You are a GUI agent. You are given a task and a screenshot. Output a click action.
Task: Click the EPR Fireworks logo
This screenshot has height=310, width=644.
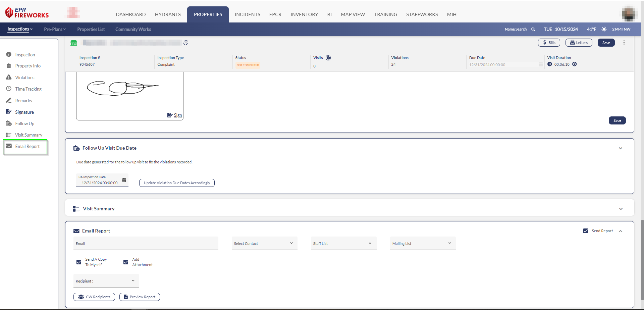27,13
